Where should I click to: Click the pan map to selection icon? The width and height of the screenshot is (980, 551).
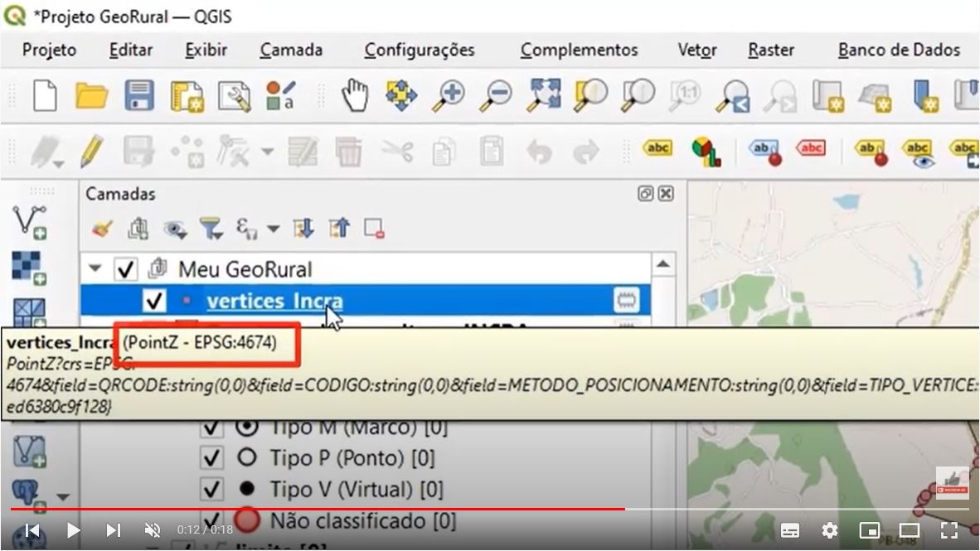click(x=401, y=95)
